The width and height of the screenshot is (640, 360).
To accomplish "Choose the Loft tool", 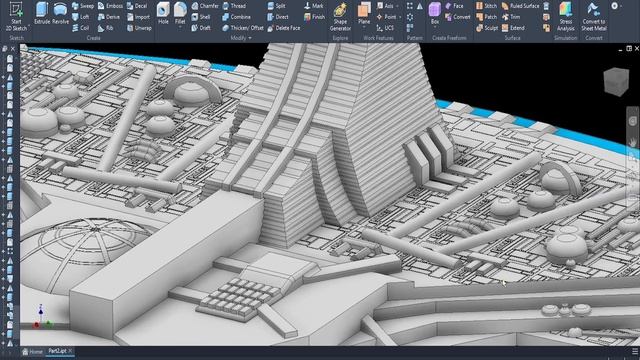I will [81, 17].
